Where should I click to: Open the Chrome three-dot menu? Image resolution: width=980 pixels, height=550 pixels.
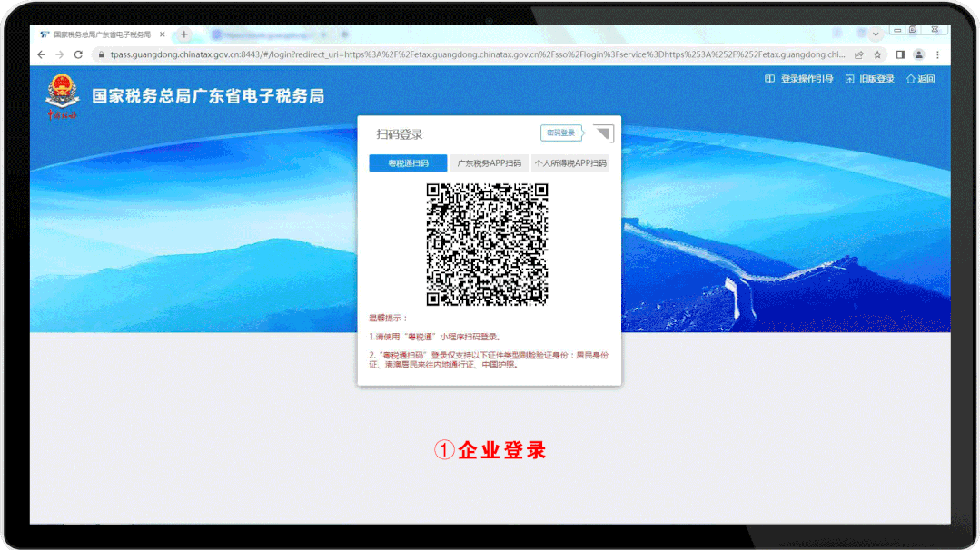[937, 55]
